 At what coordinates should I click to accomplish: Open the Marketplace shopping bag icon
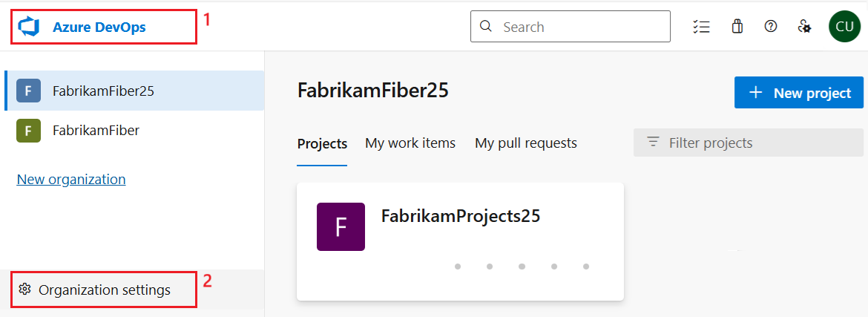pyautogui.click(x=737, y=27)
